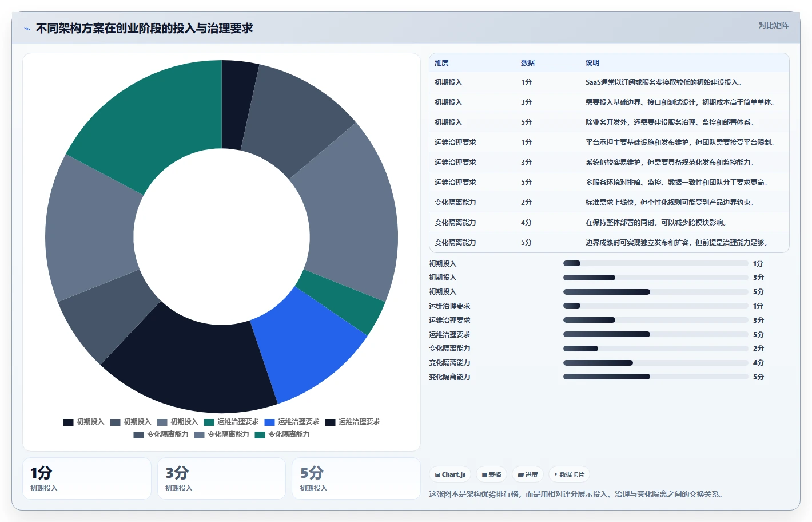The height and width of the screenshot is (522, 812).
Task: Toggle the dark navy 运维治理要求 legend entry
Action: point(352,422)
